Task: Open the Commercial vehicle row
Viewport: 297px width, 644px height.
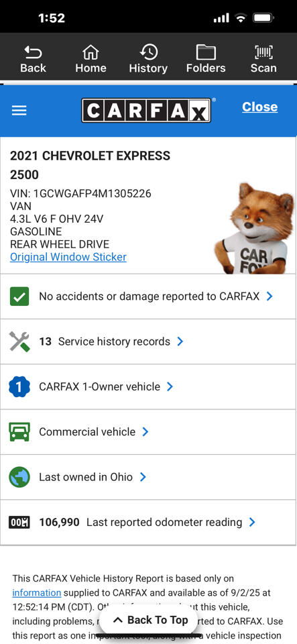Action: click(149, 432)
